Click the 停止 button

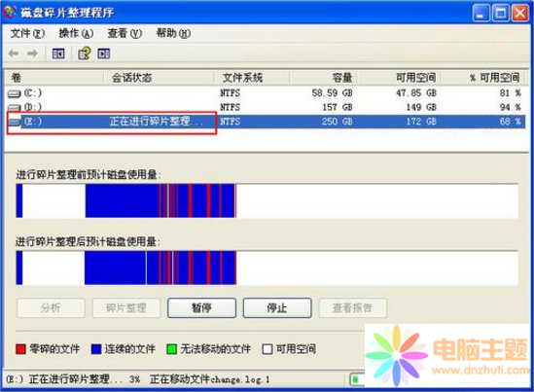277,308
